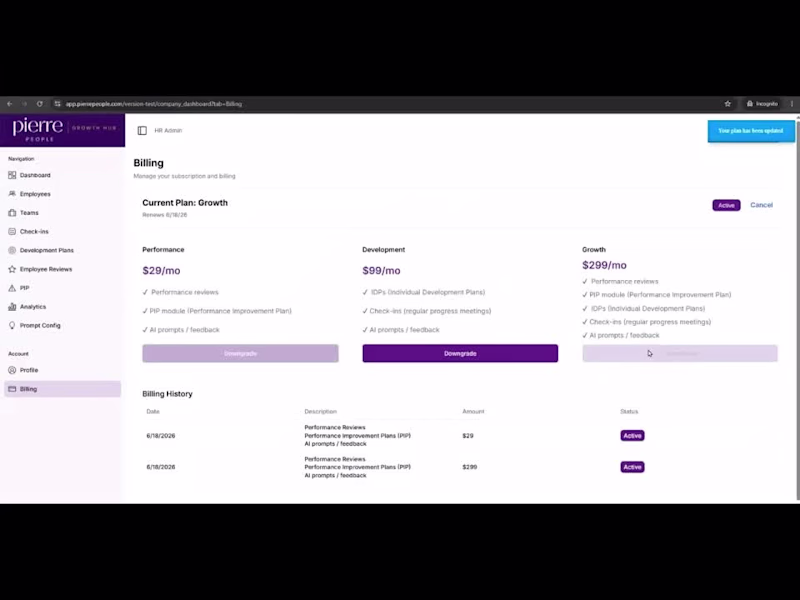
Task: Click the $99/mo Development price
Action: click(381, 271)
